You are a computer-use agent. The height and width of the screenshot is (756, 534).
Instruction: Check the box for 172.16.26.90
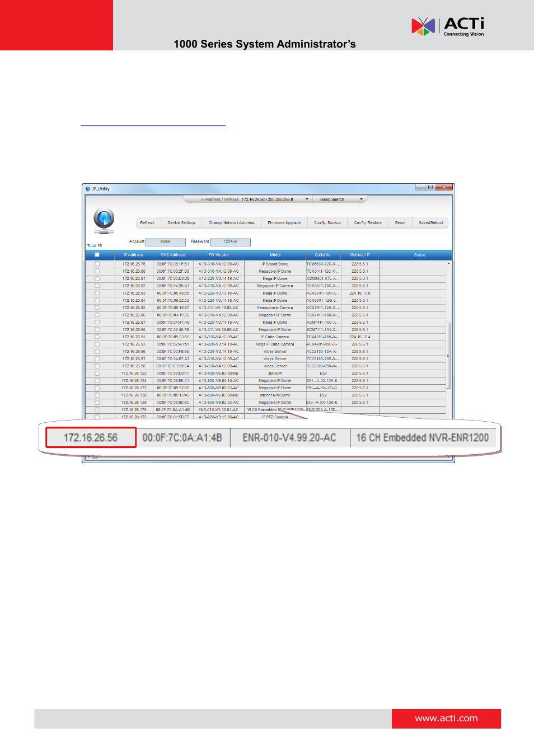tap(97, 329)
